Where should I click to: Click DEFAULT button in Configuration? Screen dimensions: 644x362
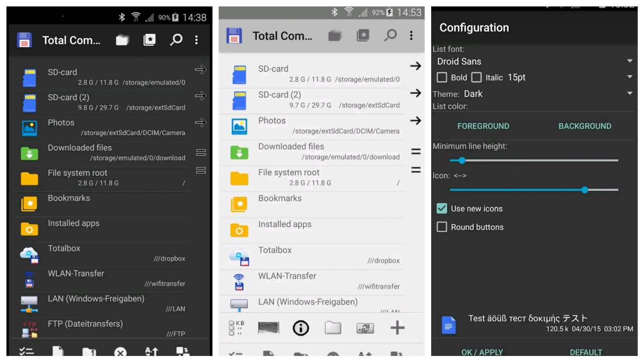pos(586,352)
